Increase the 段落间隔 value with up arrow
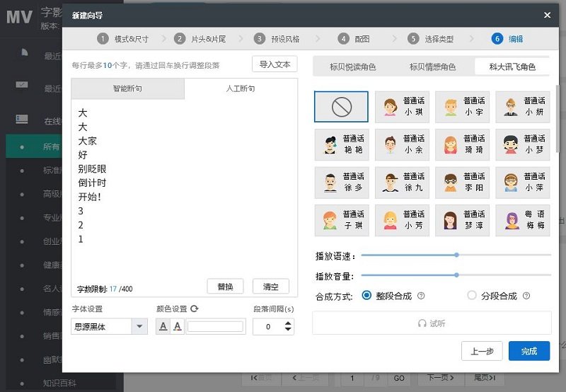This screenshot has height=392, width=566. (288, 323)
